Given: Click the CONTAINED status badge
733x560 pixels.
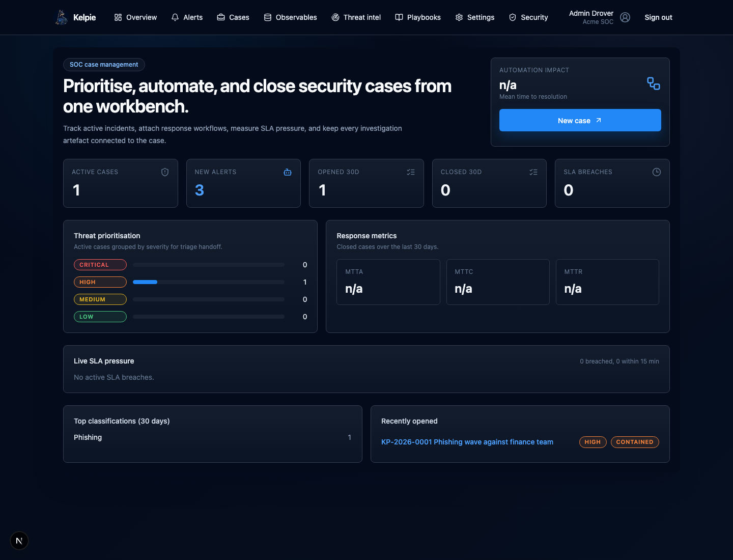Looking at the screenshot, I should (635, 442).
